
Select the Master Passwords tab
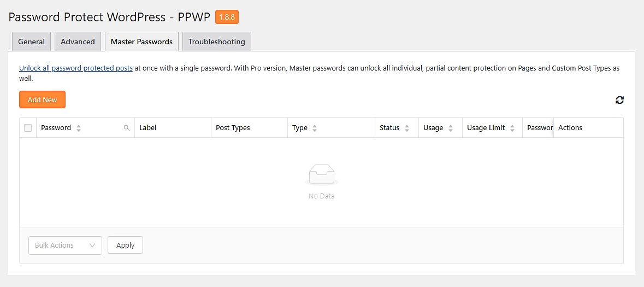point(141,42)
